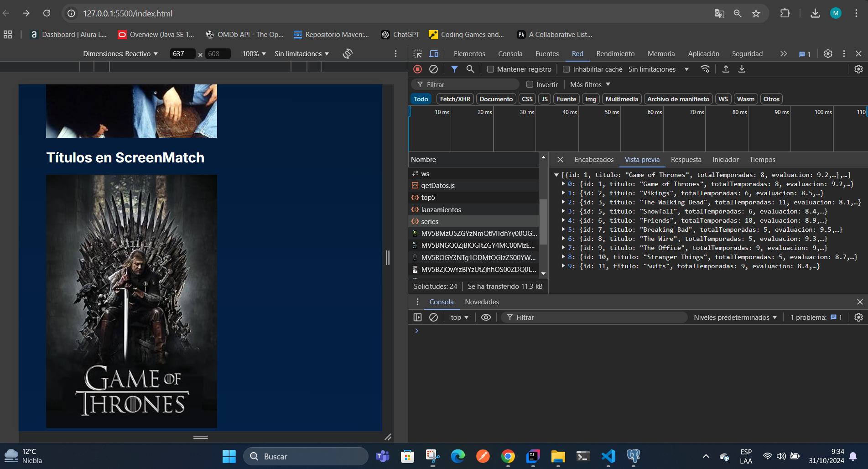Click the import HAR upload icon
Screen dimensions: 868x469
726,69
